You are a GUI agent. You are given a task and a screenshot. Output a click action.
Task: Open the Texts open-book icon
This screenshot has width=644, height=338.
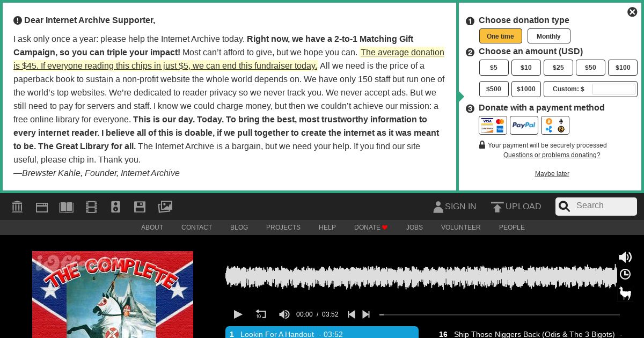(66, 207)
